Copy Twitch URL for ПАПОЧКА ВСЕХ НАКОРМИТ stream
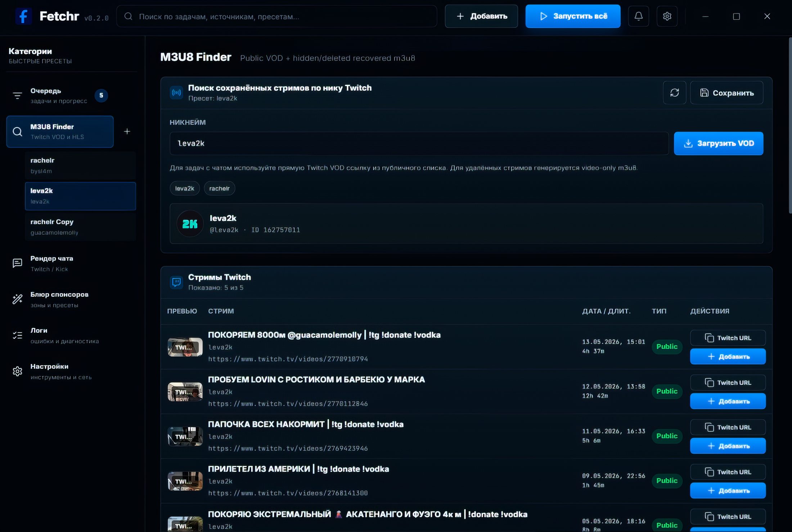792x532 pixels. (728, 427)
